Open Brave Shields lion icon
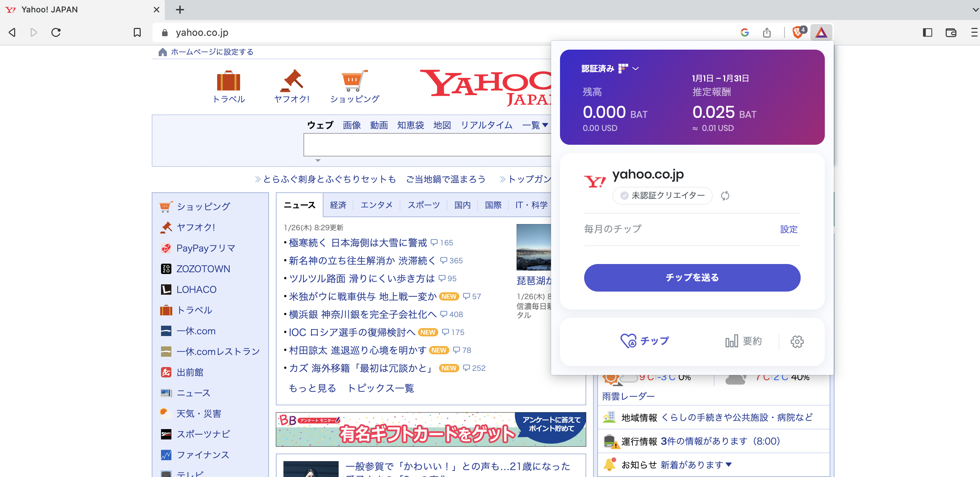The width and height of the screenshot is (980, 477). (798, 32)
